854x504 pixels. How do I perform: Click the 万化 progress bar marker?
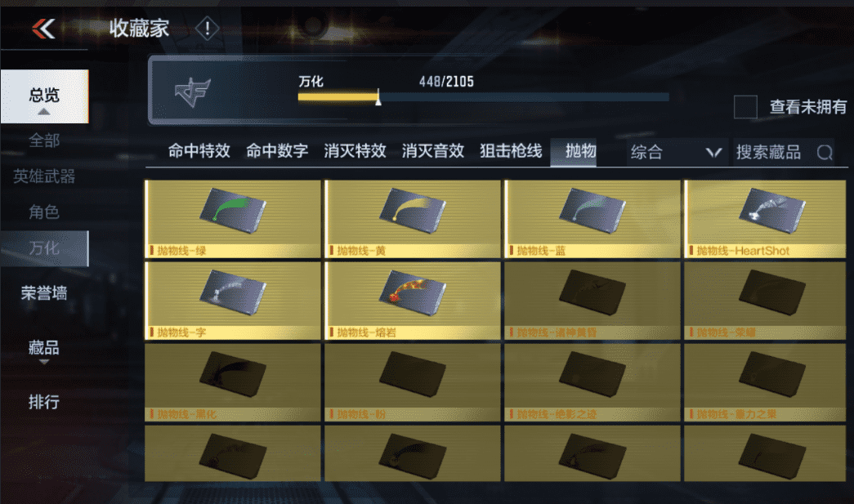pos(378,97)
